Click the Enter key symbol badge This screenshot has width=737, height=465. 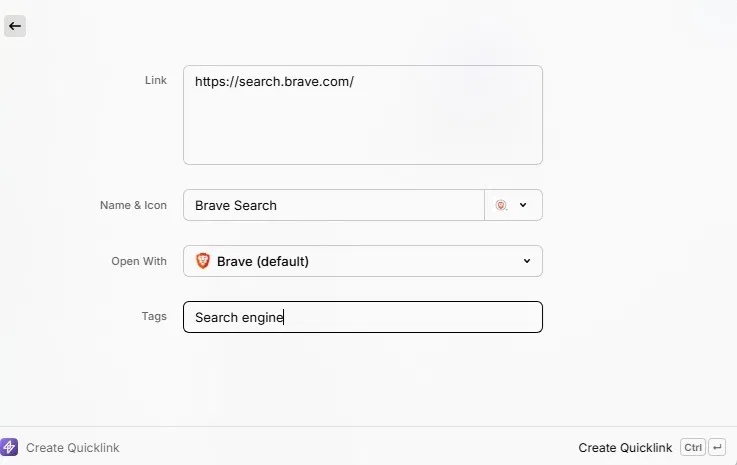717,448
